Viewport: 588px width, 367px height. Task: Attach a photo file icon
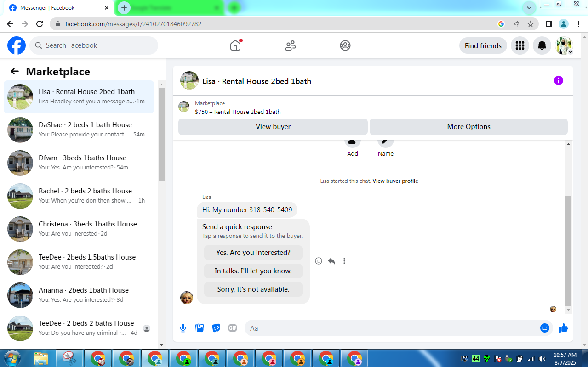[200, 328]
